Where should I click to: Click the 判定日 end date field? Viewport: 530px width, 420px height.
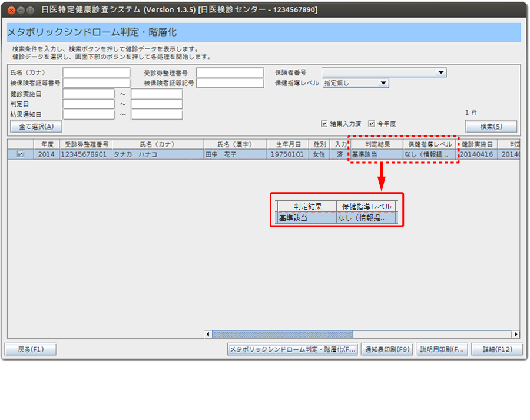click(x=157, y=104)
